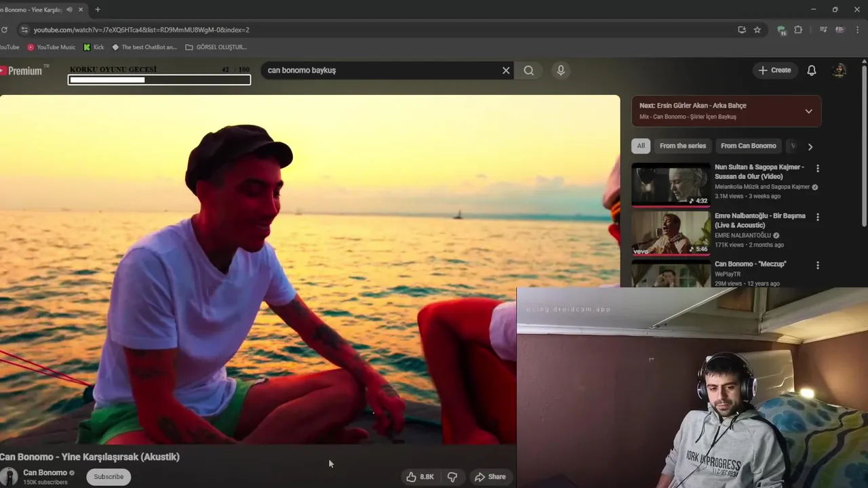Viewport: 868px width, 488px height.
Task: Open the YouTube Music bookmark
Action: coord(51,47)
